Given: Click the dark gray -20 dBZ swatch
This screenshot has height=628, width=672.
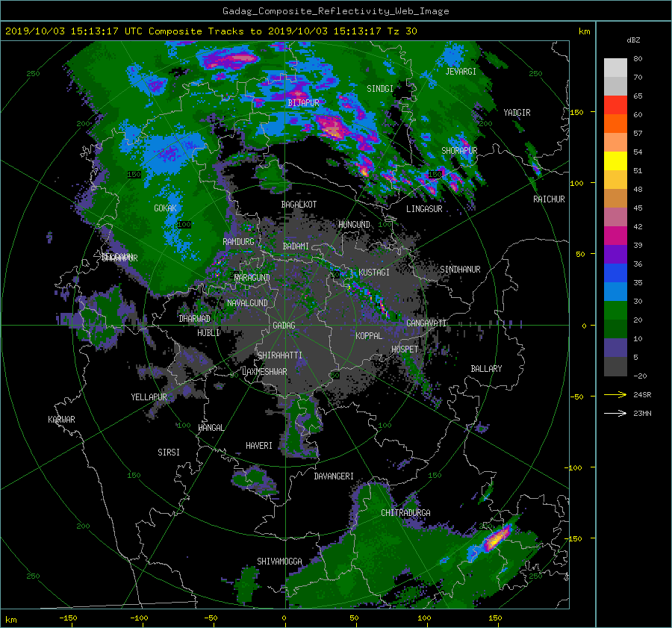Looking at the screenshot, I should [x=615, y=367].
